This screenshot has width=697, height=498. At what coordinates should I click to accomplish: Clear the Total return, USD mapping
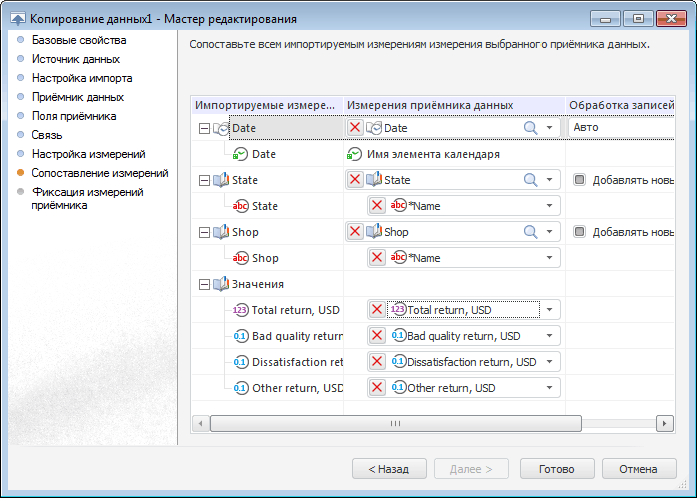click(377, 310)
